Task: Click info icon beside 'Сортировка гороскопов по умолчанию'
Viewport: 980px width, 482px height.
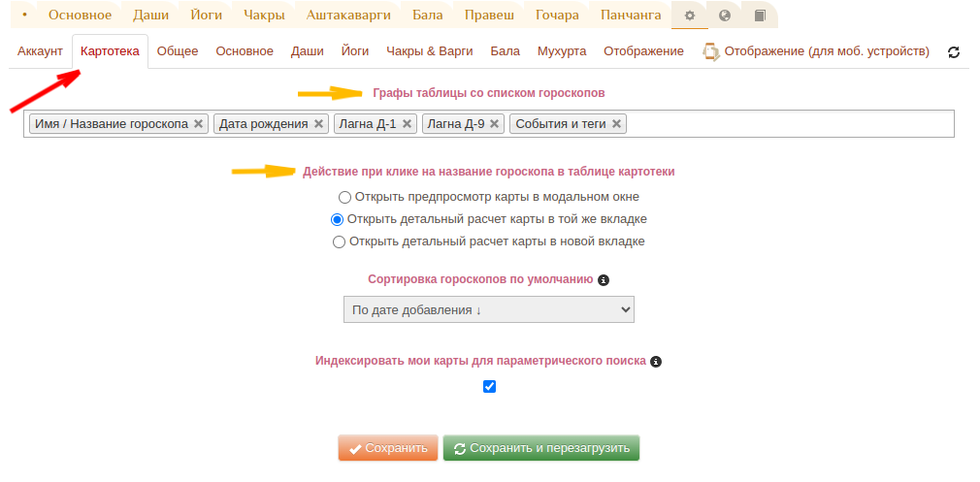Action: point(604,280)
